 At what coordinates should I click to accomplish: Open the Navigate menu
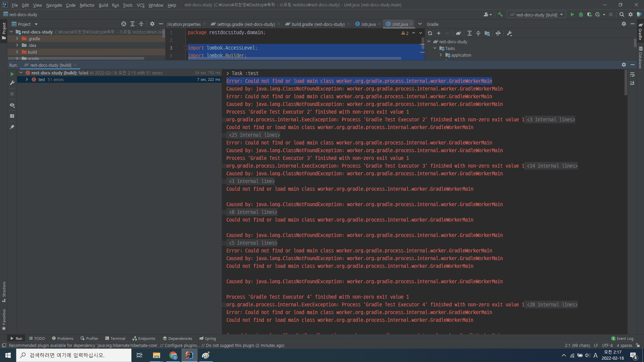(x=54, y=5)
